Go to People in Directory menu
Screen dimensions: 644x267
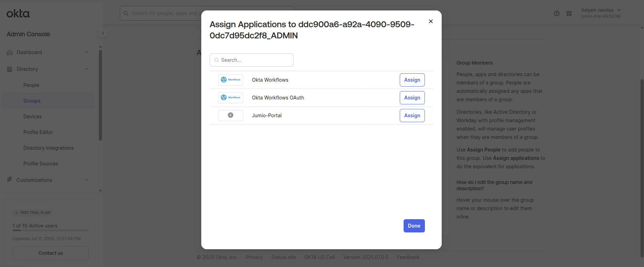point(31,85)
